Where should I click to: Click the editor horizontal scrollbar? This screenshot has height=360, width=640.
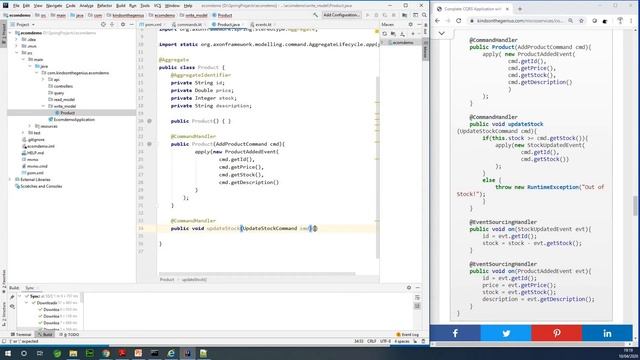(x=257, y=274)
